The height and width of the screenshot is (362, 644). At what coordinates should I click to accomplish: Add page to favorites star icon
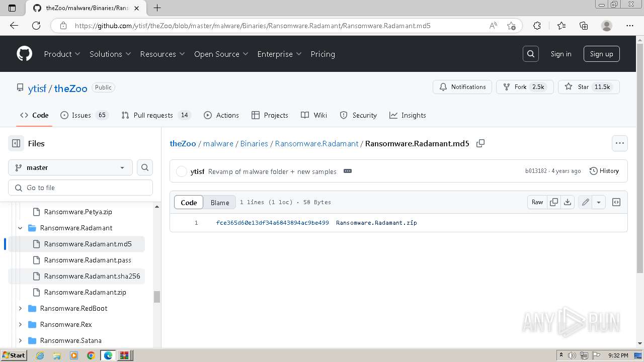tap(511, 26)
